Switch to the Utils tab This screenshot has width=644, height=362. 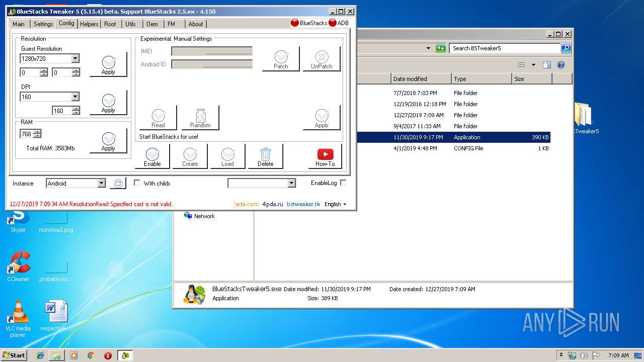130,24
